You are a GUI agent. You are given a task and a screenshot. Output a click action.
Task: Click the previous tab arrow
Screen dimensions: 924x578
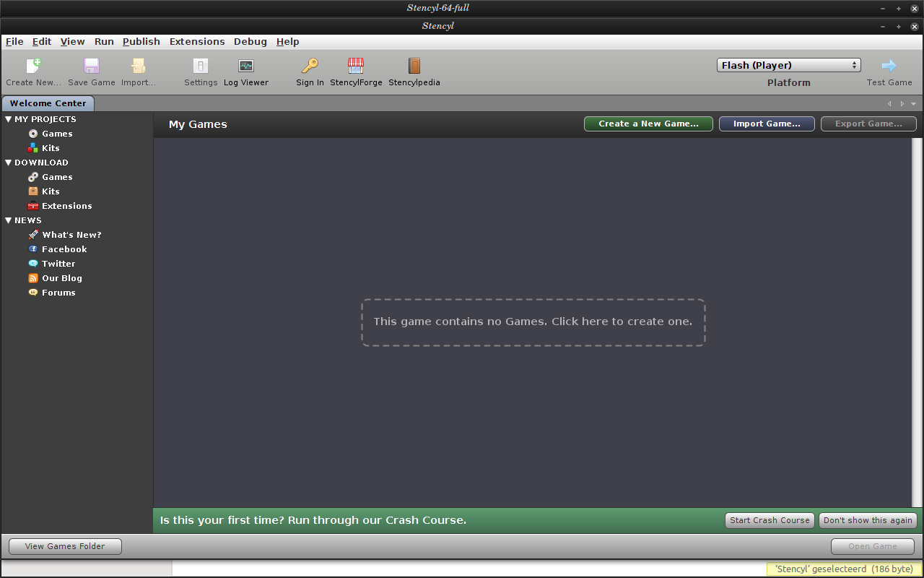pos(889,103)
